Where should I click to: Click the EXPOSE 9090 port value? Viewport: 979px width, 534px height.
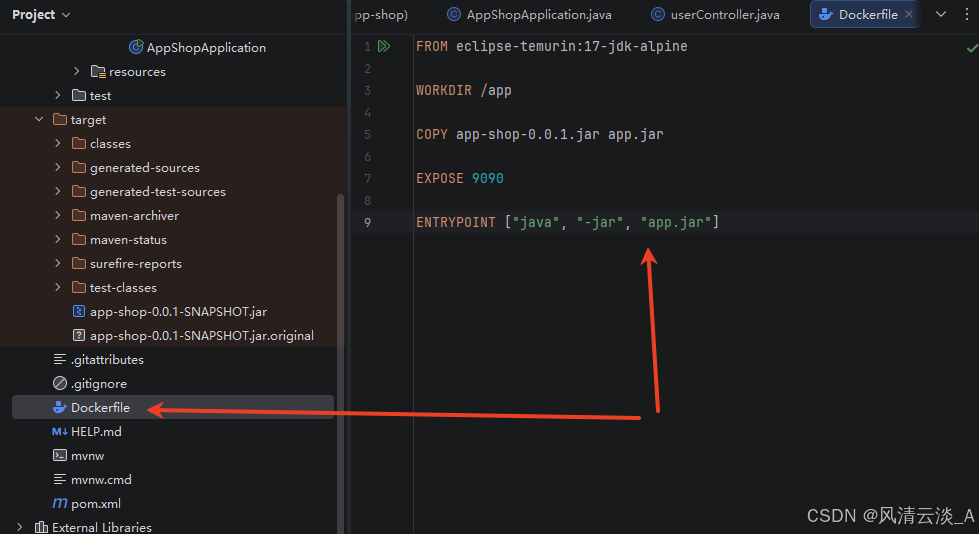pyautogui.click(x=488, y=178)
